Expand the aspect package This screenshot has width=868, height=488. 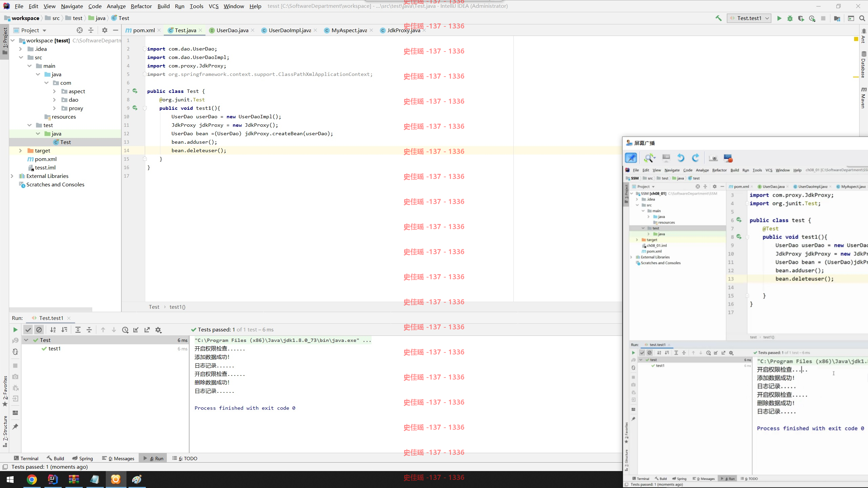pyautogui.click(x=55, y=91)
